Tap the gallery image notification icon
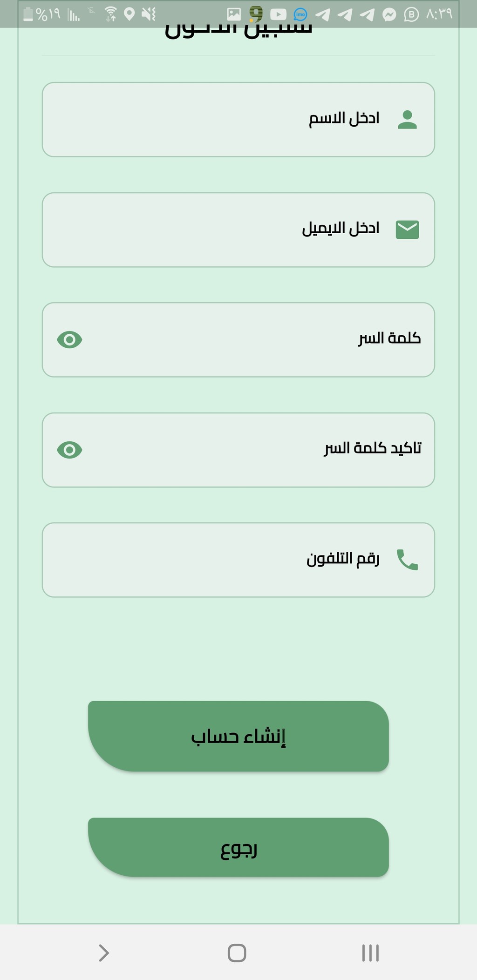The image size is (477, 980). (234, 14)
